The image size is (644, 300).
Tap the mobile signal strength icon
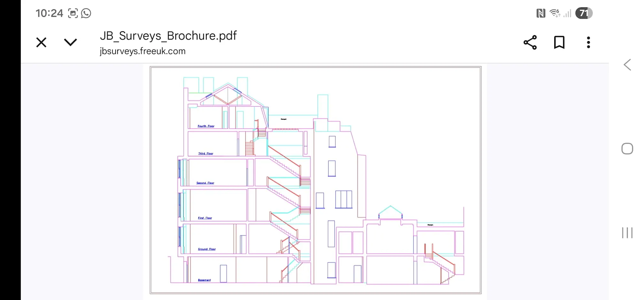(x=567, y=13)
